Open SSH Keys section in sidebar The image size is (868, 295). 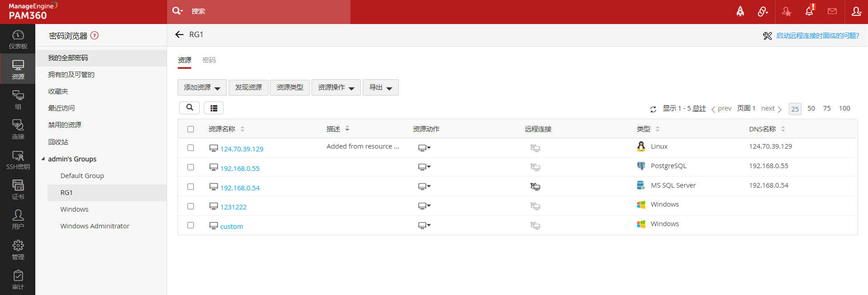(18, 160)
